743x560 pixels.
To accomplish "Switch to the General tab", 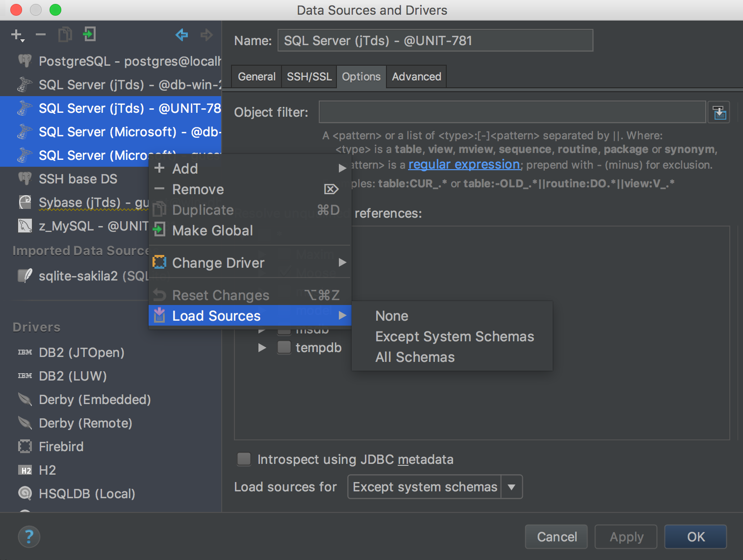I will pos(256,76).
